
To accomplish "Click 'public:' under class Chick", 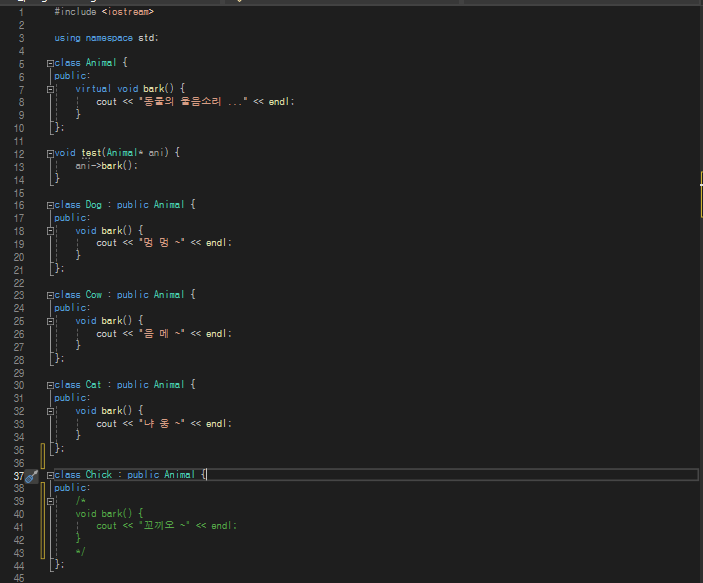I will click(72, 487).
